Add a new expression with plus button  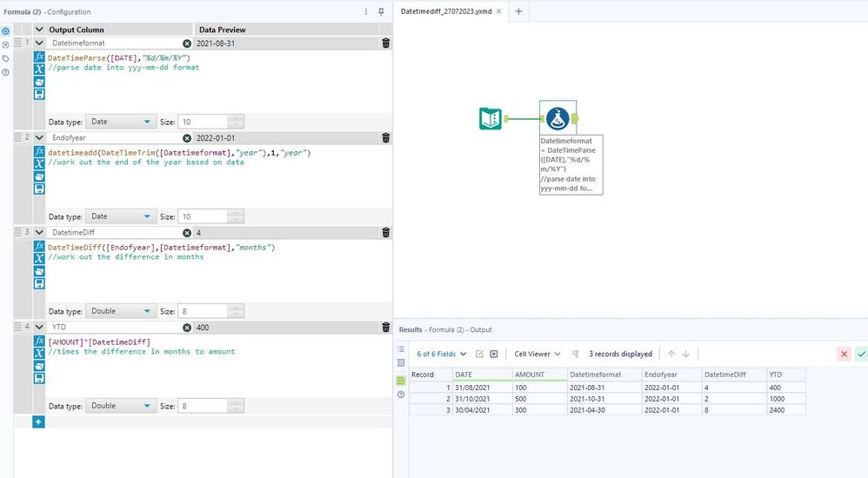pyautogui.click(x=38, y=422)
